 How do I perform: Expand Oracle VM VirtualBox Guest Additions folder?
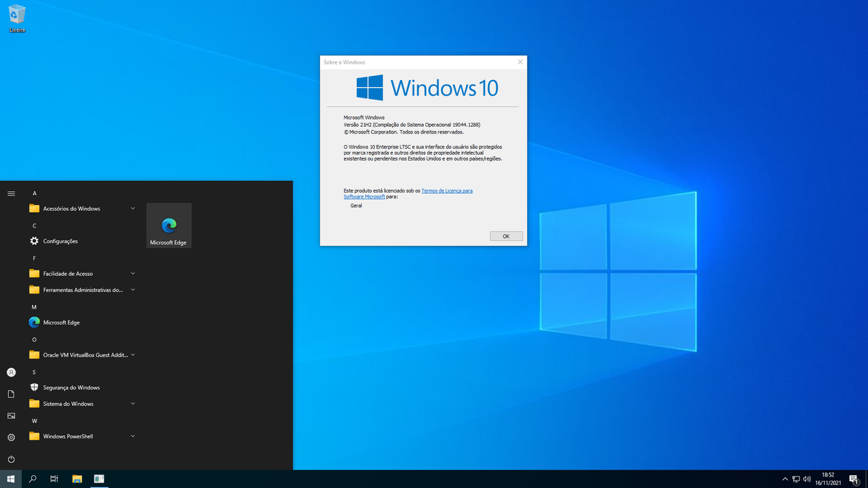pos(81,355)
